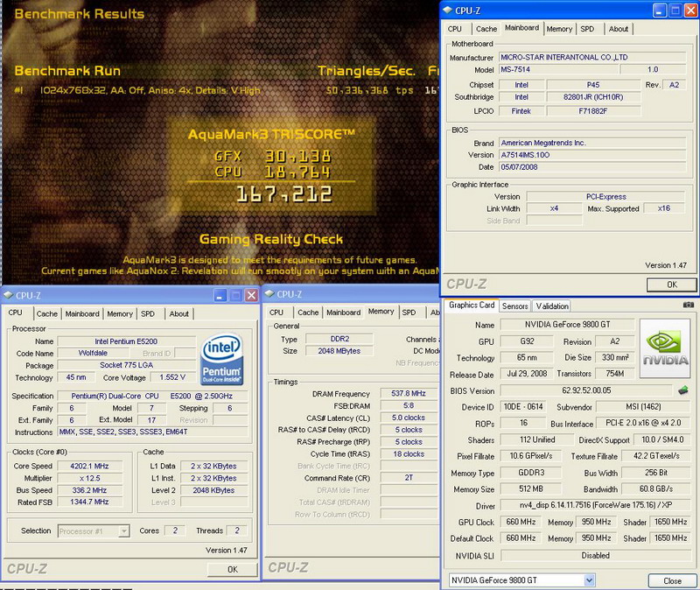
Task: Click the Intel Pentium E5200 name field
Action: click(126, 341)
